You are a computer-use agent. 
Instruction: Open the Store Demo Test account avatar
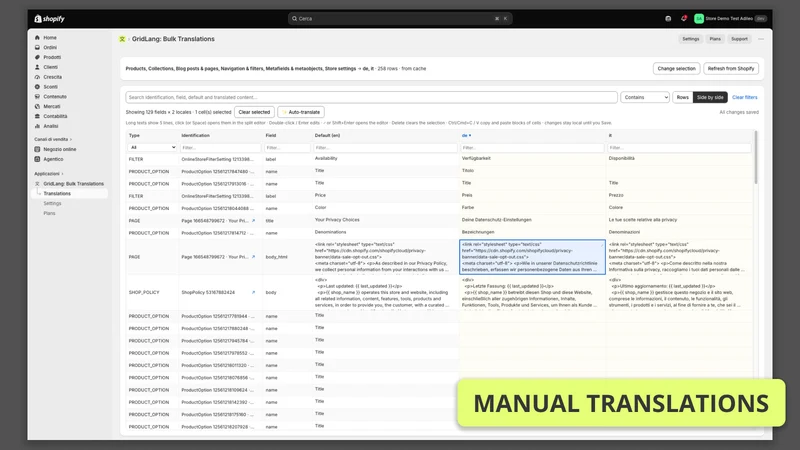(699, 19)
